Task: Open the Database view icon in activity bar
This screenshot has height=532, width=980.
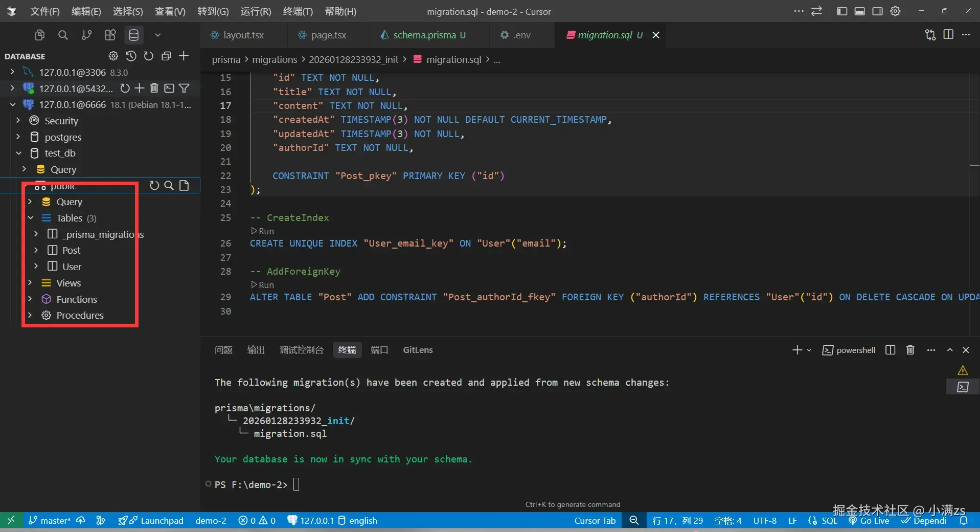Action: [133, 35]
